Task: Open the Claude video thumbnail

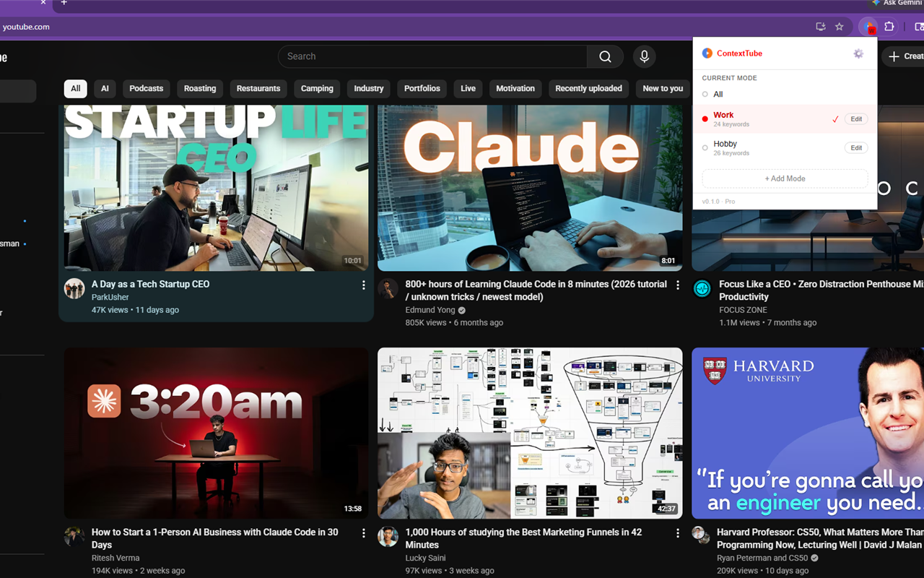Action: pos(530,188)
